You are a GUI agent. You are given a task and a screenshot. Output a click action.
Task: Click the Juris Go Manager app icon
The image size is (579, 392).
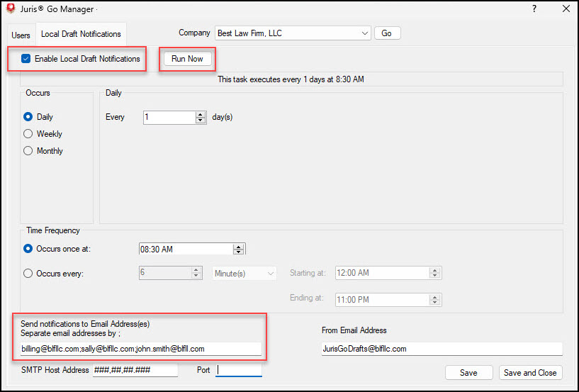coord(11,9)
